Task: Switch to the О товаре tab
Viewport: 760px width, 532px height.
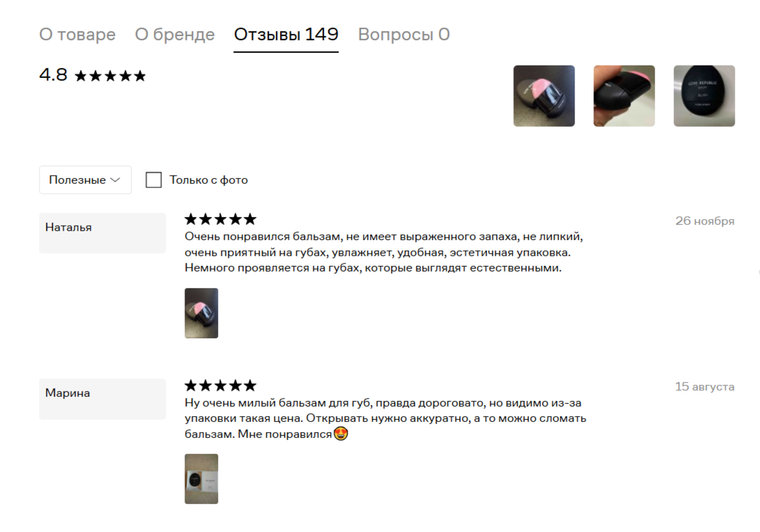Action: click(x=77, y=34)
